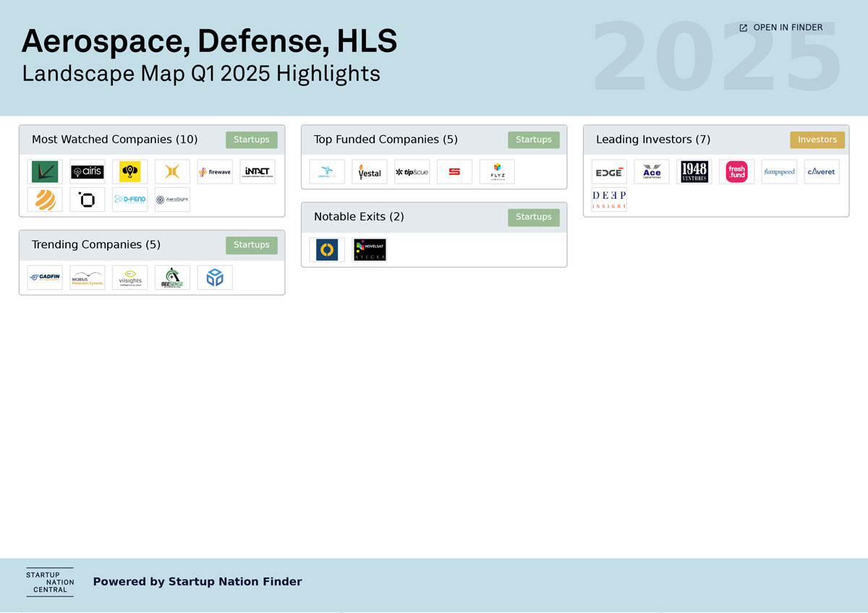Open the tip&cue company logo
Viewport: 868px width, 613px height.
point(412,172)
